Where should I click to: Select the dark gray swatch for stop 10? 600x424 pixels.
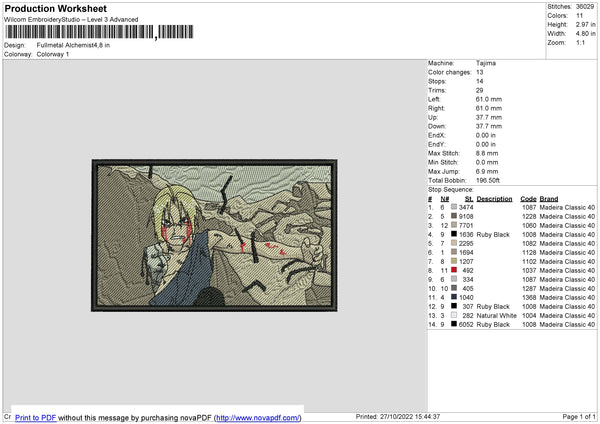[x=454, y=288]
